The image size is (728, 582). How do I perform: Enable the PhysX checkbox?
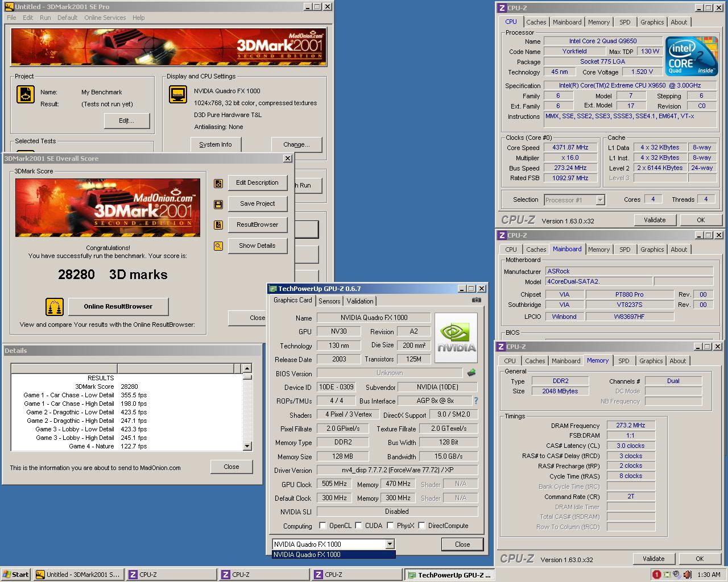click(x=390, y=526)
